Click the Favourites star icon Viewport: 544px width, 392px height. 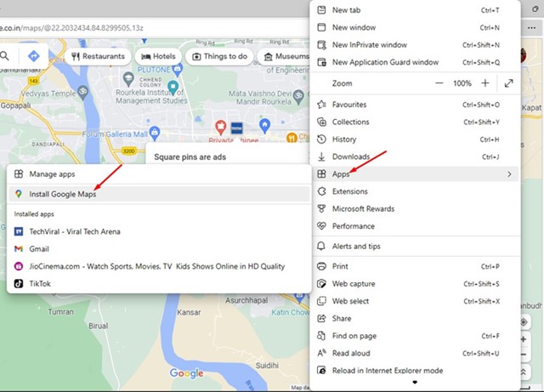(x=321, y=104)
